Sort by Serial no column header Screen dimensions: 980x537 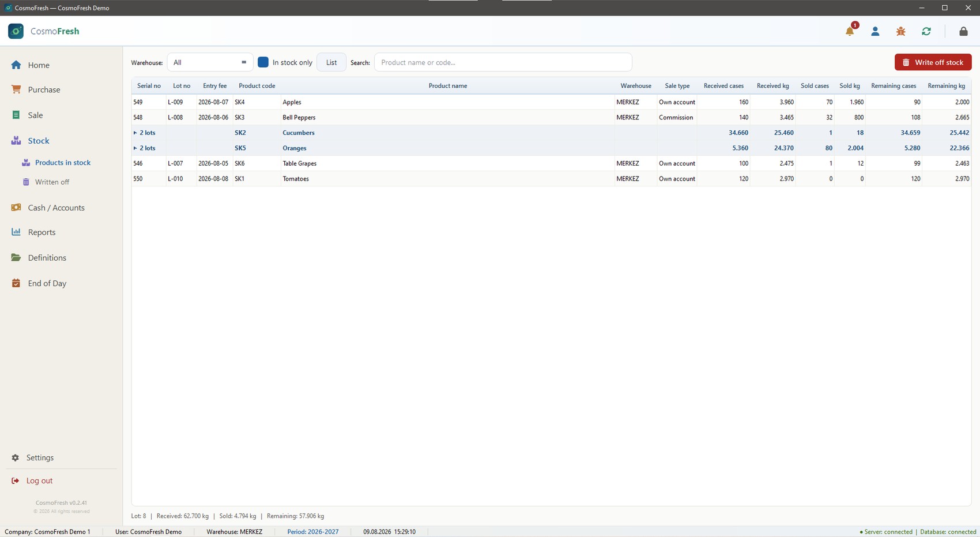pyautogui.click(x=149, y=86)
